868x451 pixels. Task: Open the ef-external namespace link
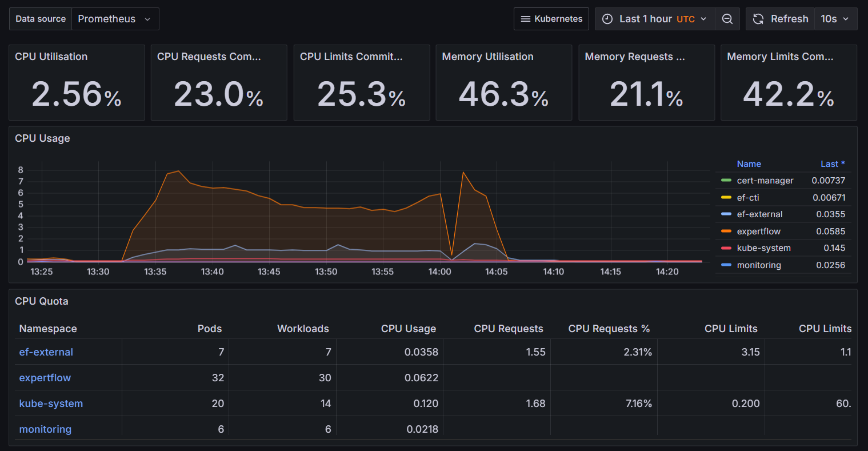coord(46,352)
